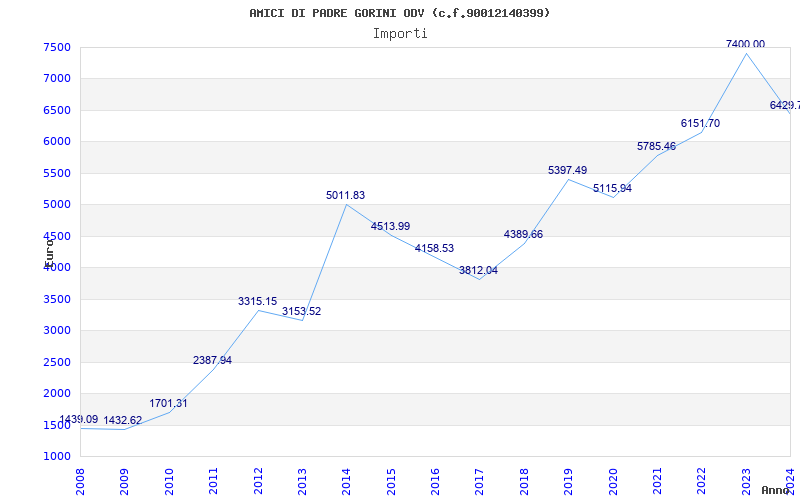This screenshot has width=800, height=500.
Task: Click the Importi subtitle
Action: click(400, 33)
